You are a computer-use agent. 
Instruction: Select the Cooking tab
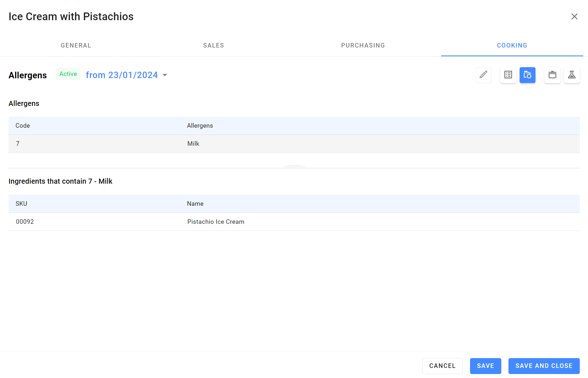[512, 45]
